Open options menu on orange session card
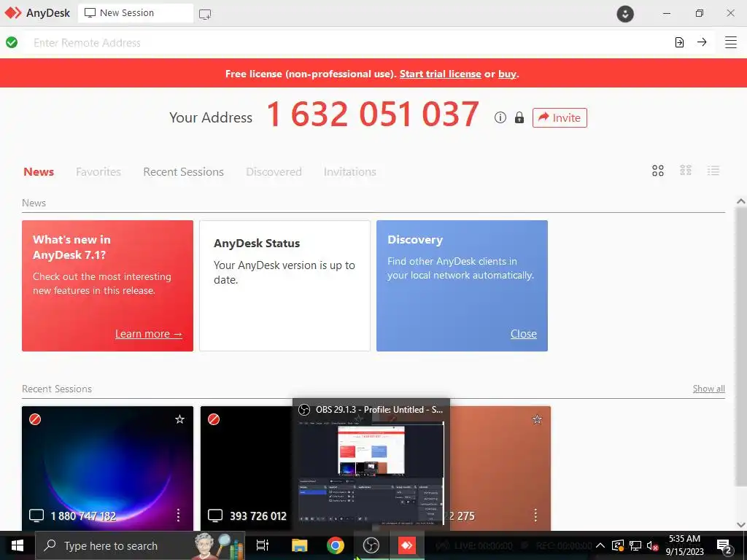747x560 pixels. (x=535, y=515)
